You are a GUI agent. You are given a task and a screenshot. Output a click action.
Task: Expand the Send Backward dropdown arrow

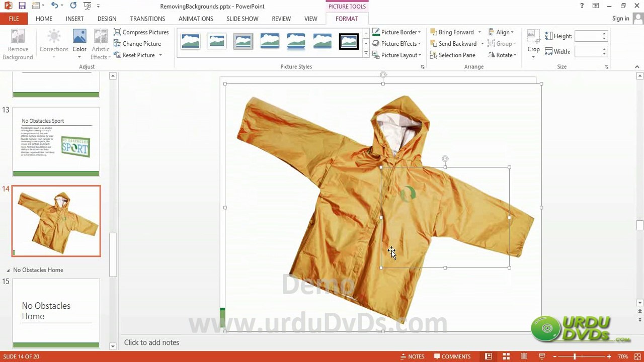tap(482, 44)
